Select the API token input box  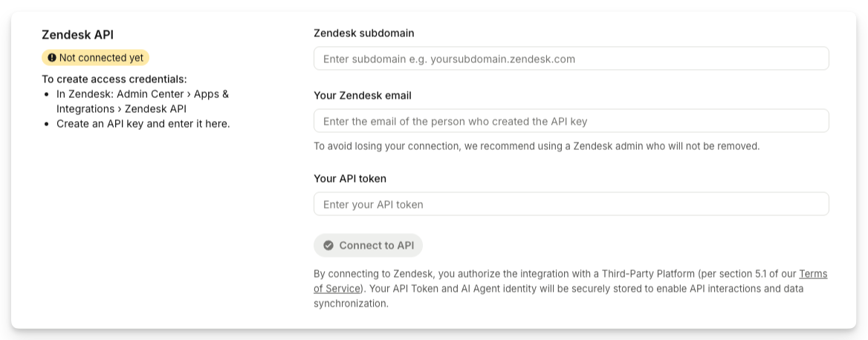click(571, 204)
